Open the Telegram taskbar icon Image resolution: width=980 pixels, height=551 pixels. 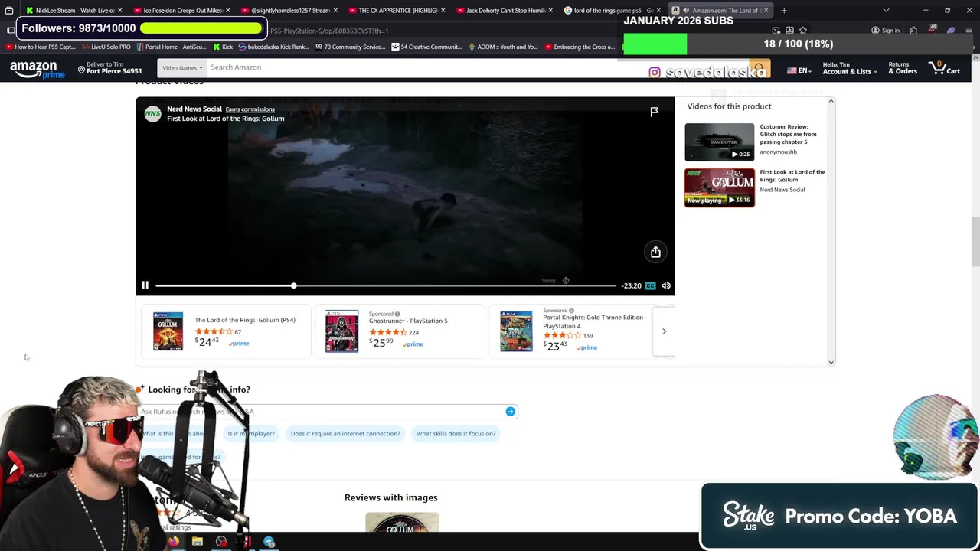click(x=269, y=542)
